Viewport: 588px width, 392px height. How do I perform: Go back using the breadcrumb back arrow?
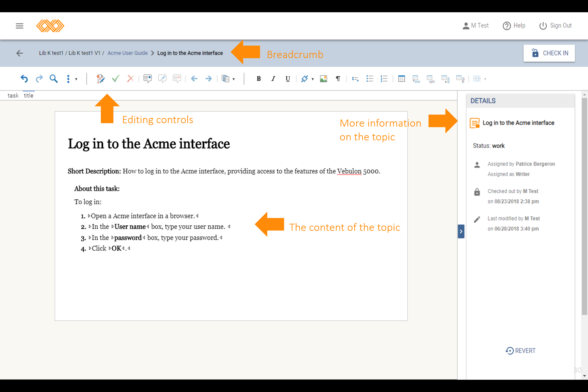coord(20,53)
